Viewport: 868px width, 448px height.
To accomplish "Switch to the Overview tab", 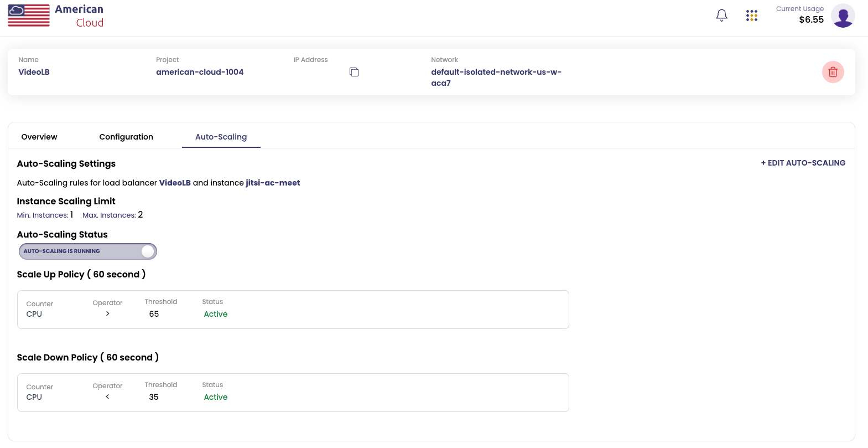I will (x=39, y=137).
